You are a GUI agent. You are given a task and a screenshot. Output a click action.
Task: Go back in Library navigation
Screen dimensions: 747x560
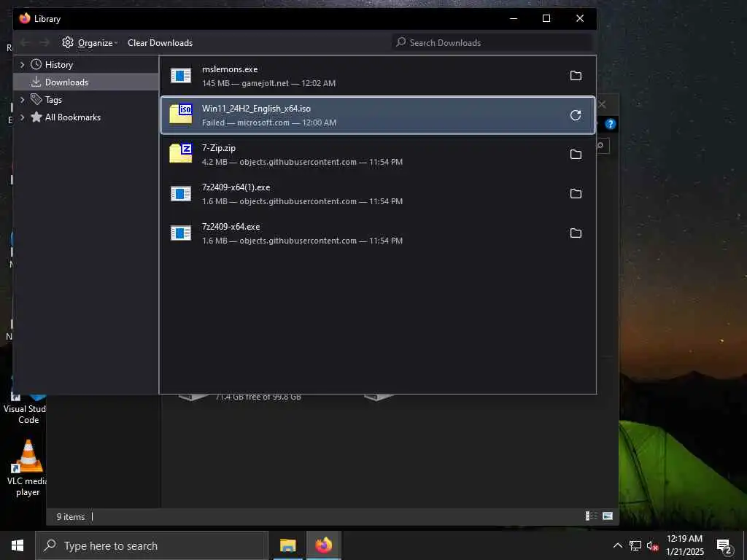point(26,42)
